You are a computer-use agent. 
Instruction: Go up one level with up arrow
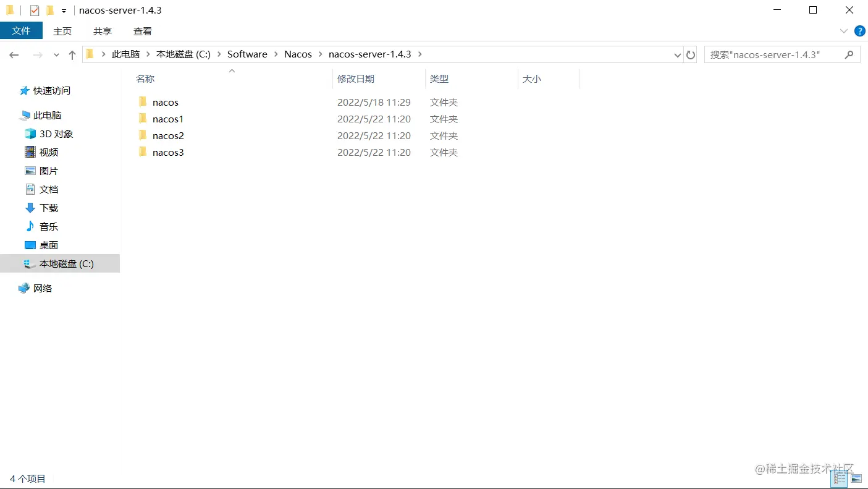pos(72,55)
